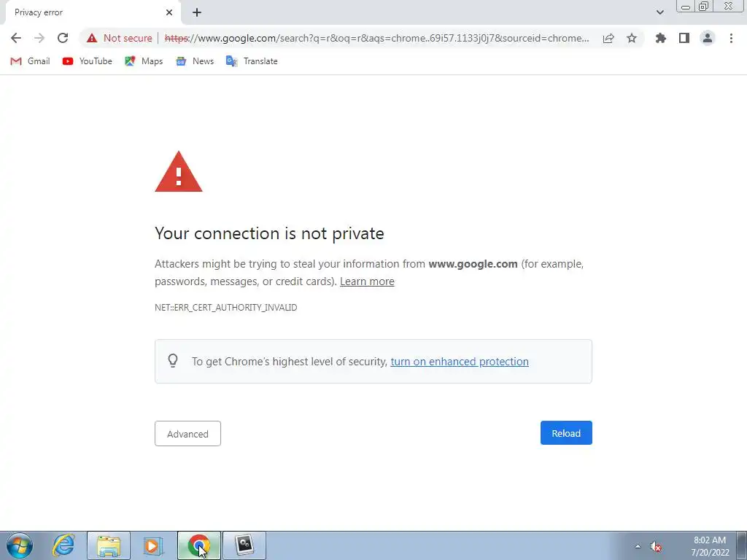Bookmark this page with the star icon
747x560 pixels.
[632, 38]
